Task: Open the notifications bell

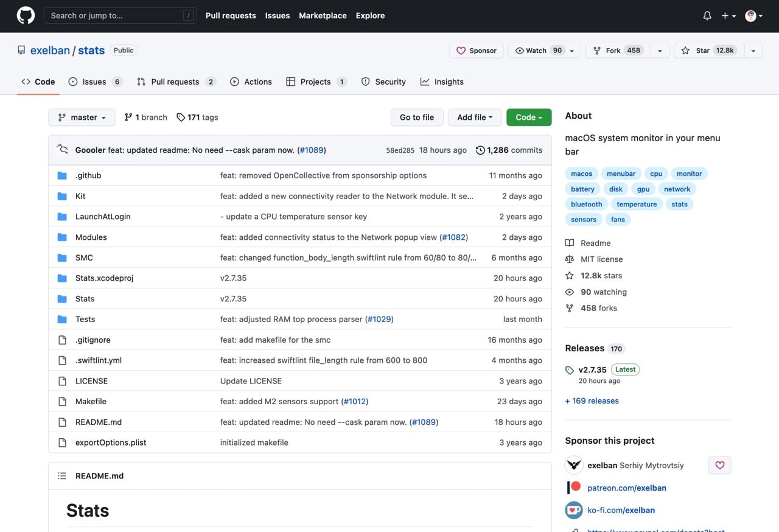Action: 707,16
